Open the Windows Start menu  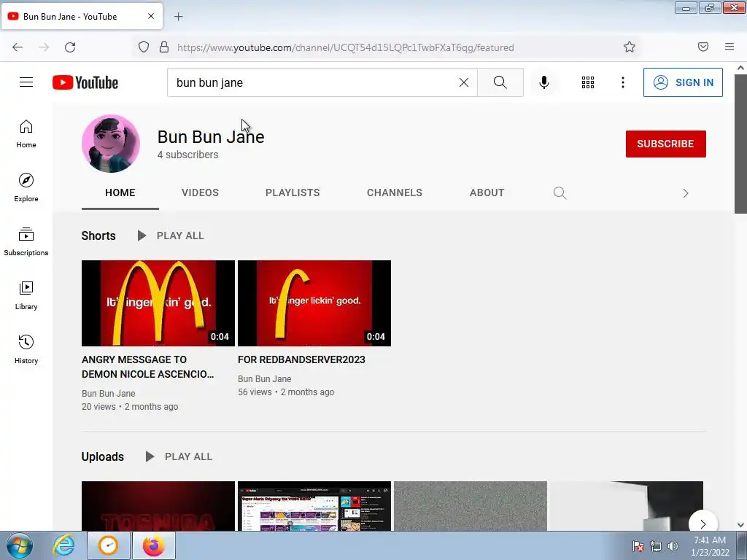pos(20,545)
